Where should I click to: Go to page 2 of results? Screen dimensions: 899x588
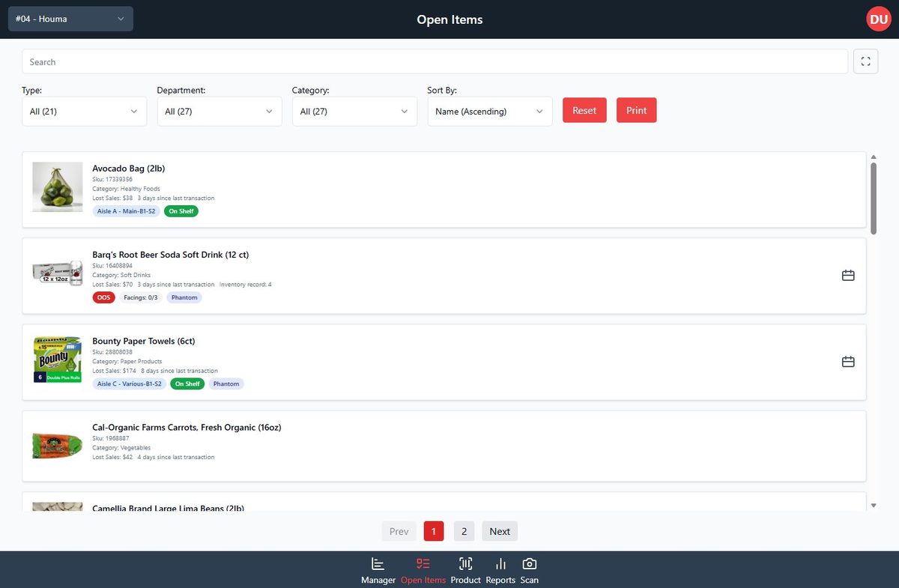464,530
